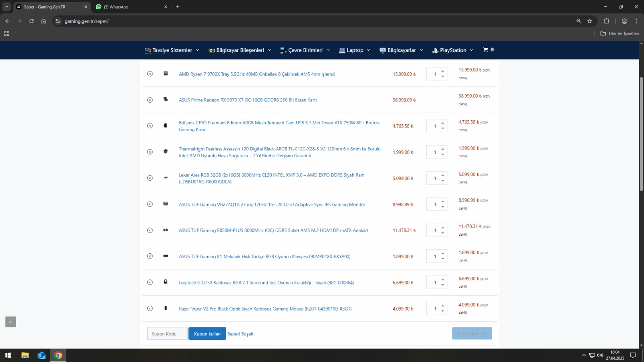Image resolution: width=644 pixels, height=362 pixels.
Task: Click Thermalright cooler quantity stepper
Action: [437, 152]
